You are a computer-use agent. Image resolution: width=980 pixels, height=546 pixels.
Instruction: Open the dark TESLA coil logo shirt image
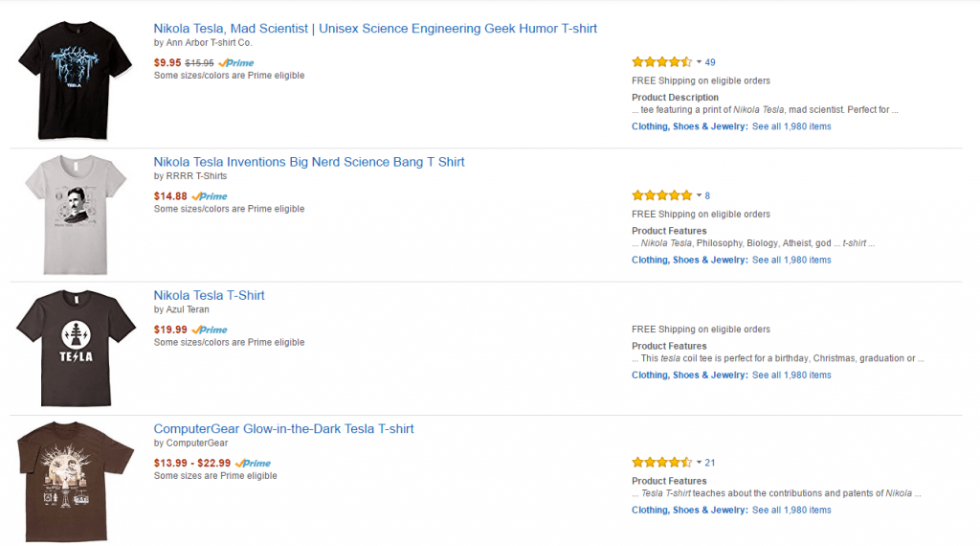pos(76,348)
